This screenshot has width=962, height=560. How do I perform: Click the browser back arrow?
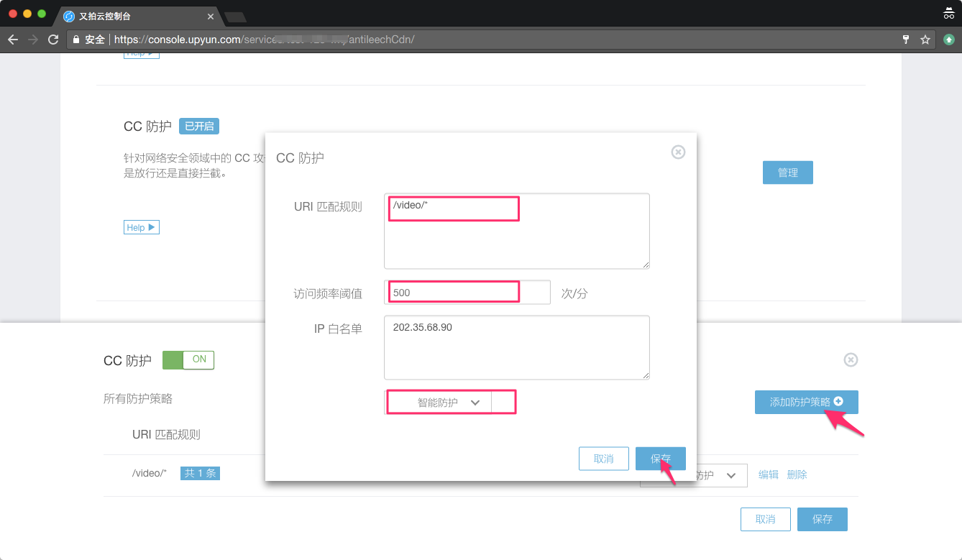click(x=13, y=40)
